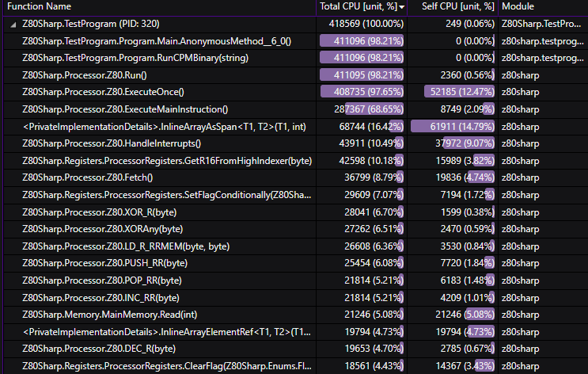
Task: Select GetR16FromHighIndexer(byte) function row
Action: point(294,161)
